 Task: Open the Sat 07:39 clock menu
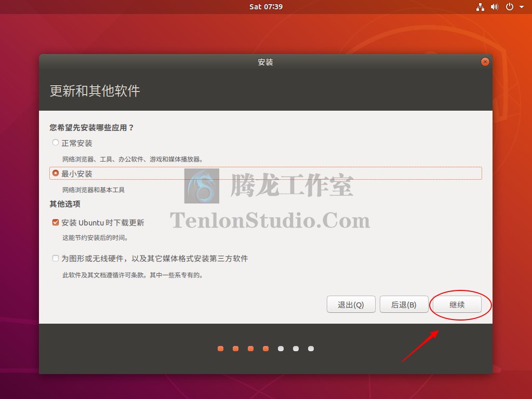(x=265, y=7)
